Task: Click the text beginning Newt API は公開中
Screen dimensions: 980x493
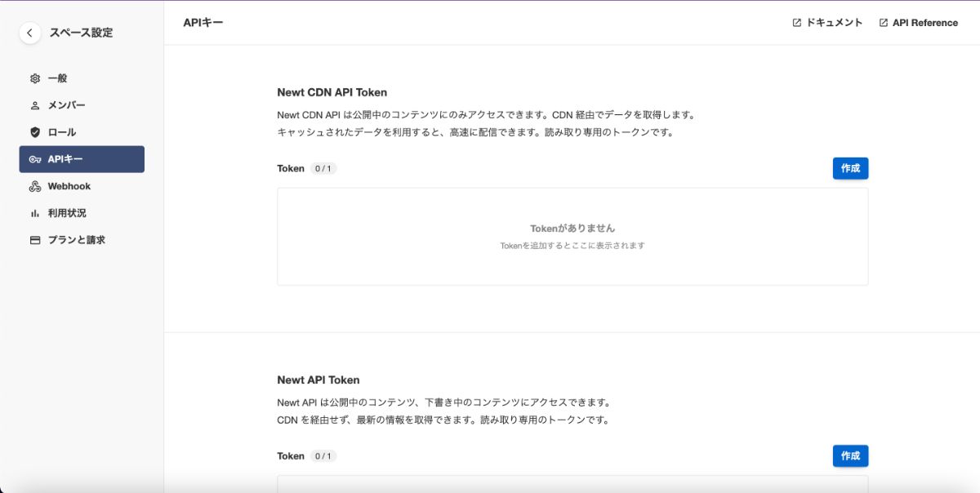Action: tap(444, 402)
